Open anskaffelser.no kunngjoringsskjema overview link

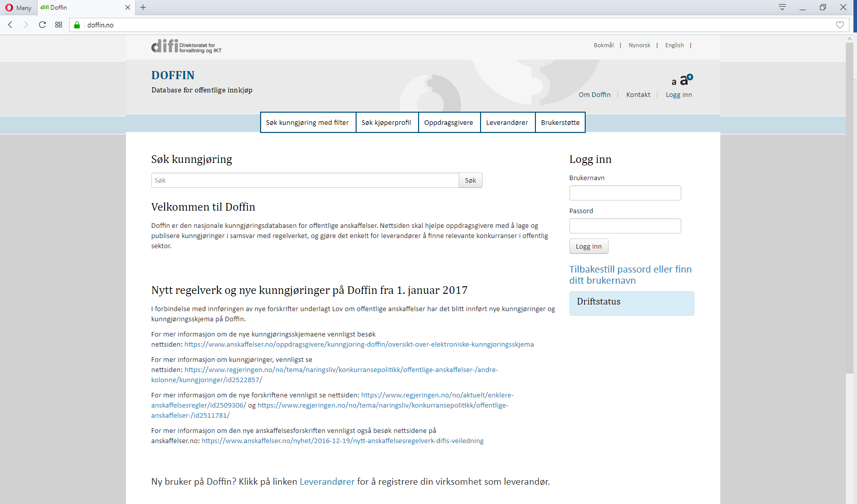(x=359, y=344)
